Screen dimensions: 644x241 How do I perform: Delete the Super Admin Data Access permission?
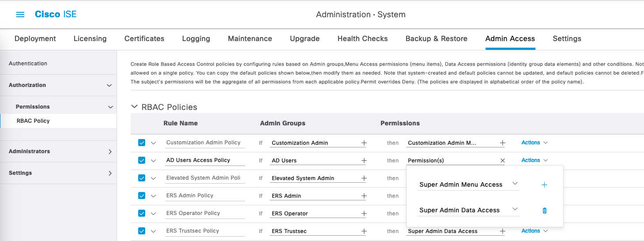[544, 211]
